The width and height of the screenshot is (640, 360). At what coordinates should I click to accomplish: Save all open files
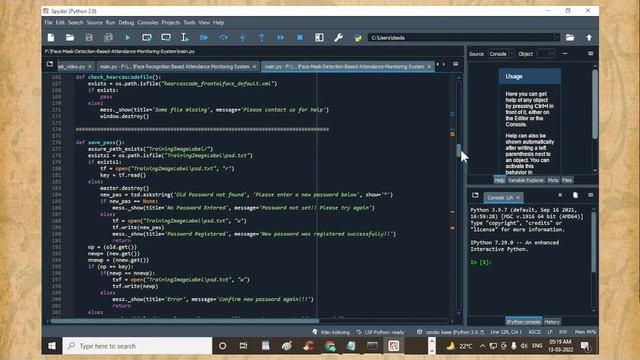(x=108, y=38)
